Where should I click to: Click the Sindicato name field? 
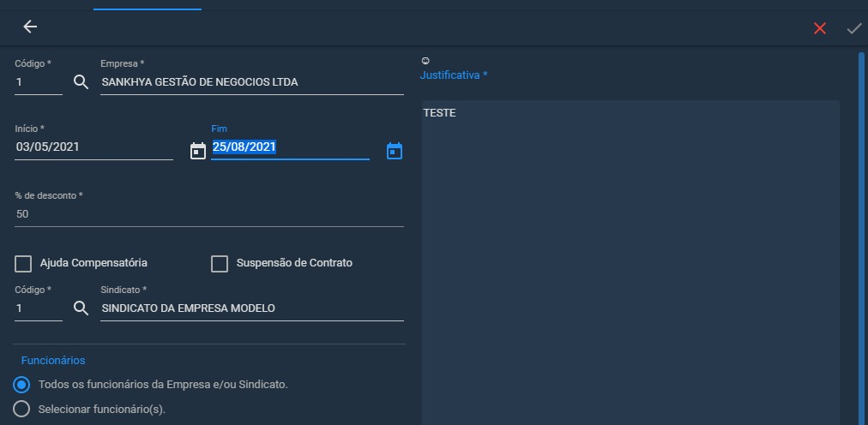[252, 309]
